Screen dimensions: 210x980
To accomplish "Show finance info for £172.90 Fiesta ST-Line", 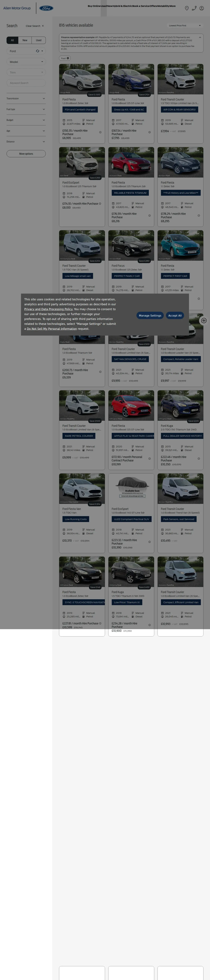I will (149, 458).
